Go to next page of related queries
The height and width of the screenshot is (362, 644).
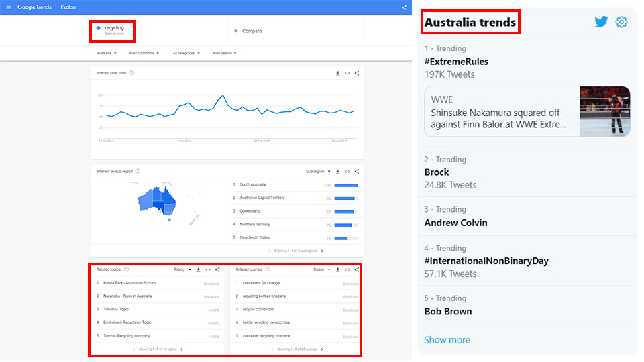tap(322, 349)
